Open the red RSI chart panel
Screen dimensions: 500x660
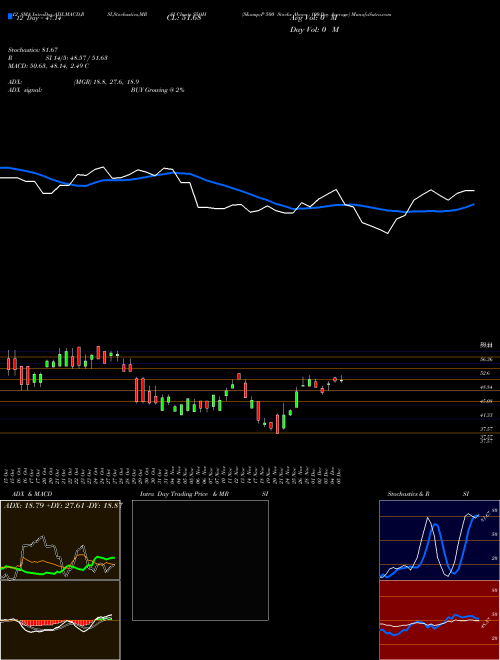click(439, 620)
